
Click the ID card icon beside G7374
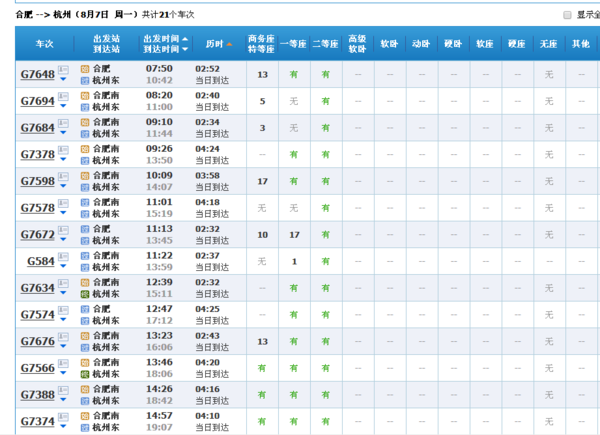click(x=63, y=417)
